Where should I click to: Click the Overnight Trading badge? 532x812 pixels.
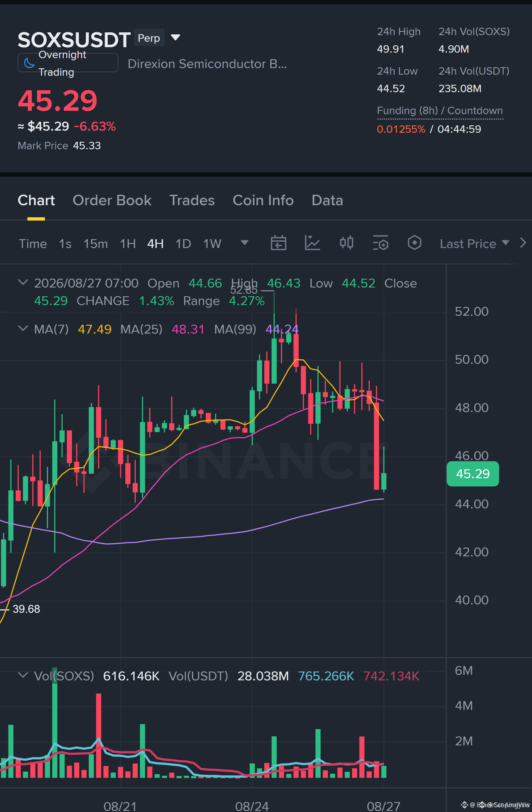click(x=68, y=63)
